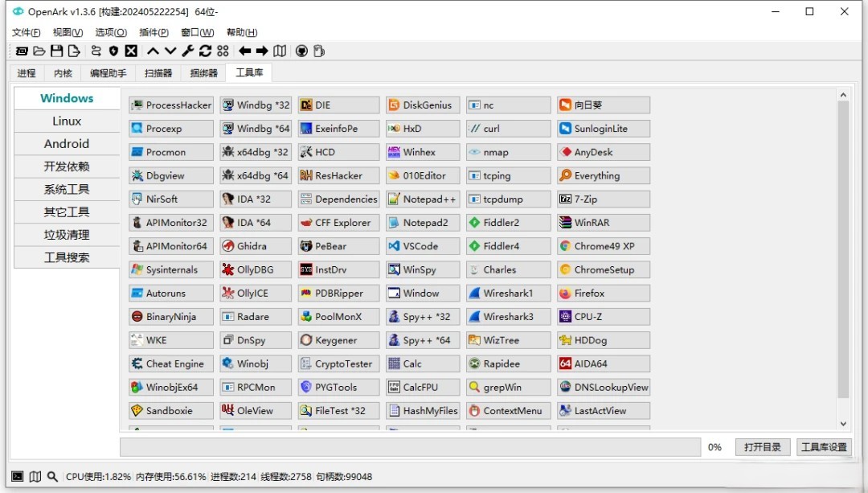Switch to the 扫描器 tab

click(158, 73)
